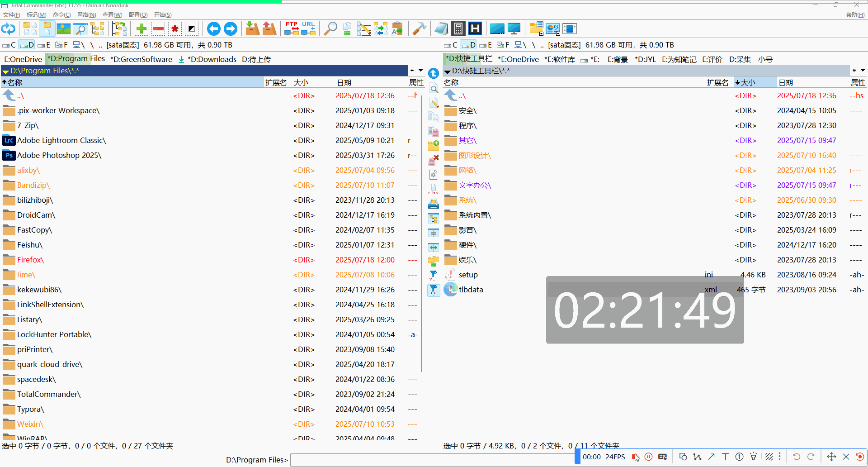Viewport: 868px width, 467px height.
Task: Toggle the black-white compare selection icon
Action: pos(192,29)
